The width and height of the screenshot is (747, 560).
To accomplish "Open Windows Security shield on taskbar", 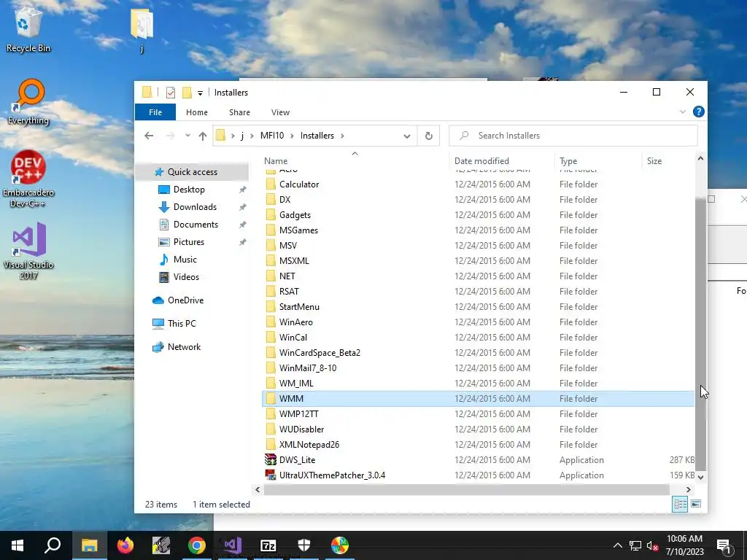I will pyautogui.click(x=304, y=545).
